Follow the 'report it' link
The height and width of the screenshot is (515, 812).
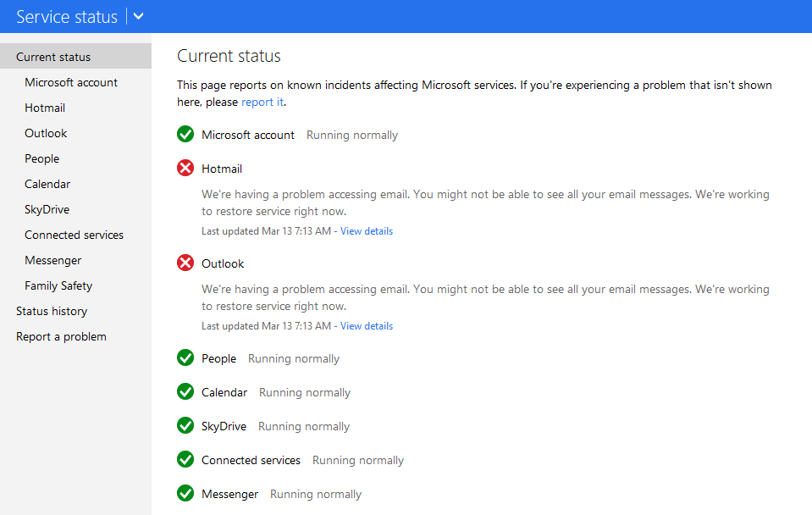pos(262,102)
